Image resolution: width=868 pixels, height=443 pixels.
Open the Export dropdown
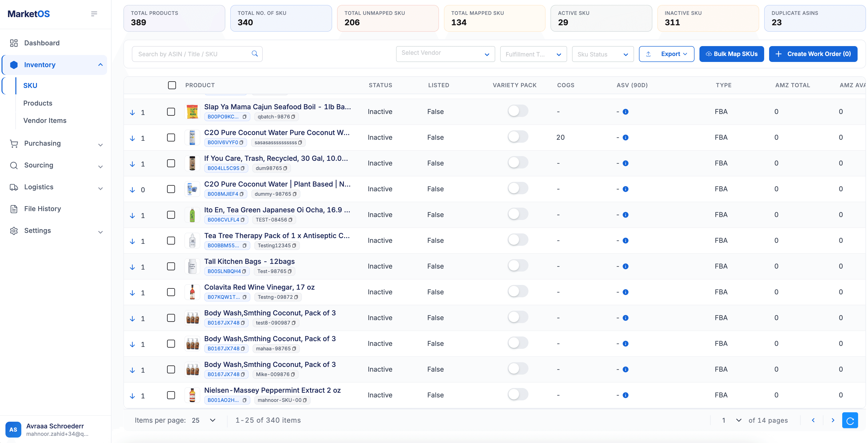pos(666,54)
